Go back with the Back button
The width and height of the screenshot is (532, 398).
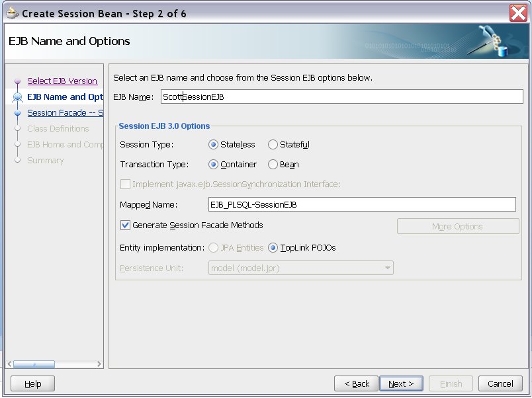click(356, 383)
